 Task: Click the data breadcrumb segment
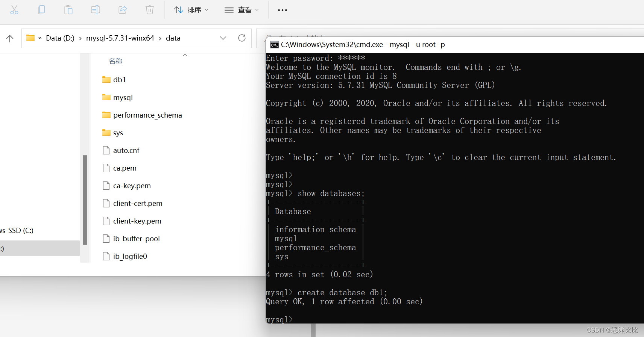coord(173,38)
